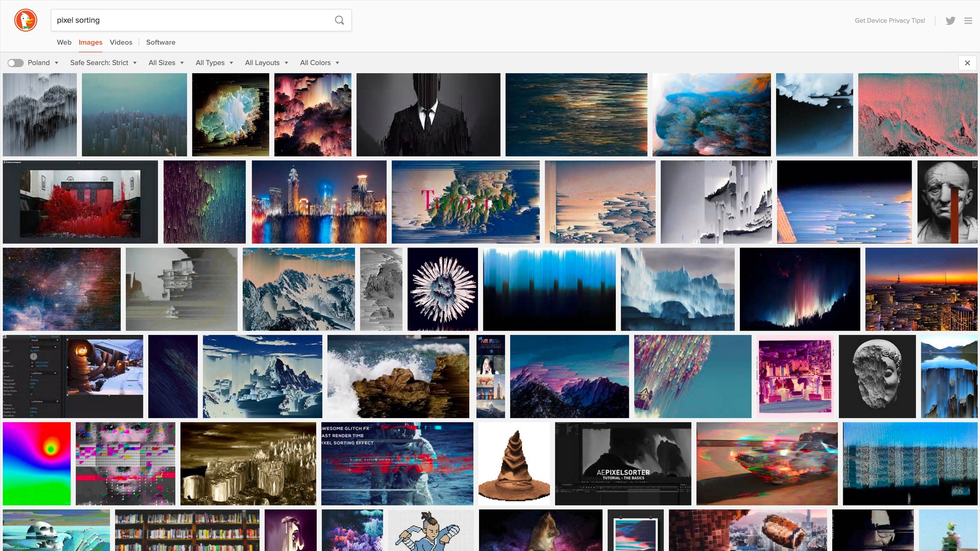Open the Roman bust with red streak
This screenshot has height=551, width=980.
click(x=947, y=202)
